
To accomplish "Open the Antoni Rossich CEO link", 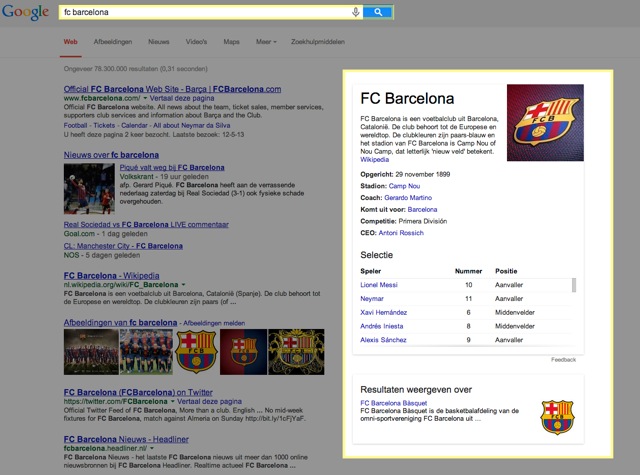I will (x=401, y=233).
